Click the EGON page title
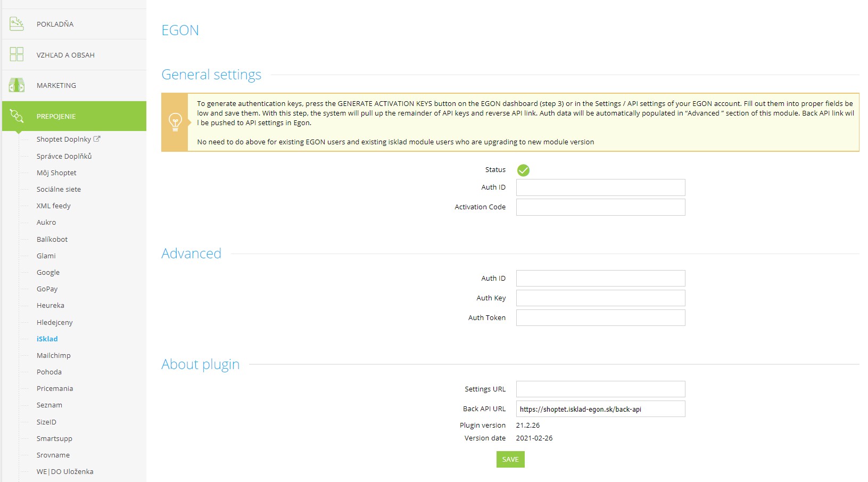This screenshot has width=868, height=482. [x=180, y=30]
